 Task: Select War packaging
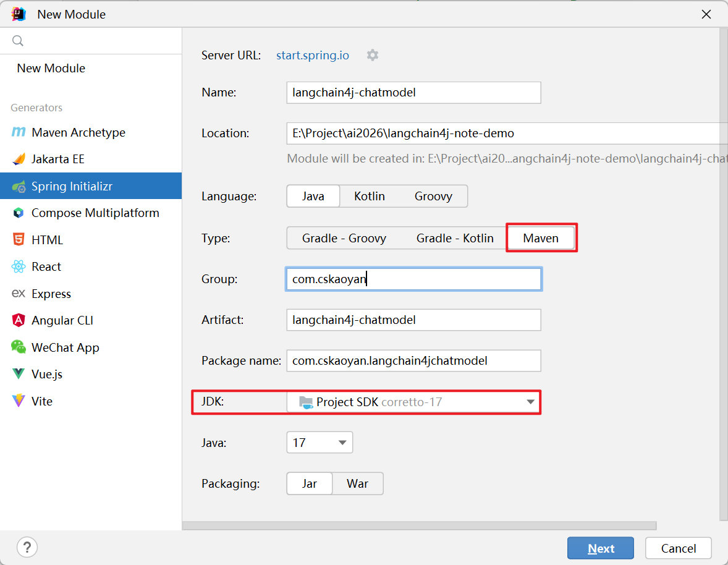pyautogui.click(x=357, y=484)
